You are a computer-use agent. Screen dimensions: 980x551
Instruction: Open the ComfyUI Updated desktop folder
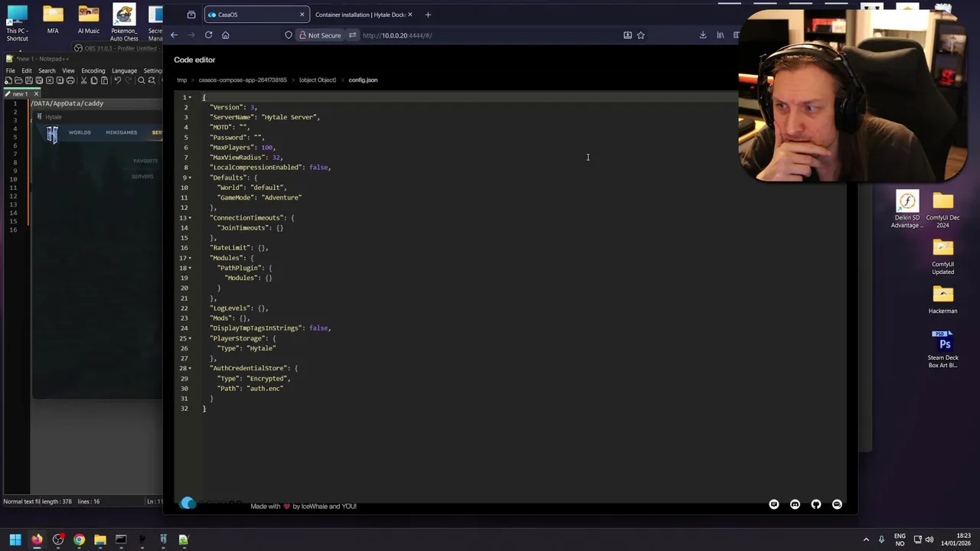942,256
